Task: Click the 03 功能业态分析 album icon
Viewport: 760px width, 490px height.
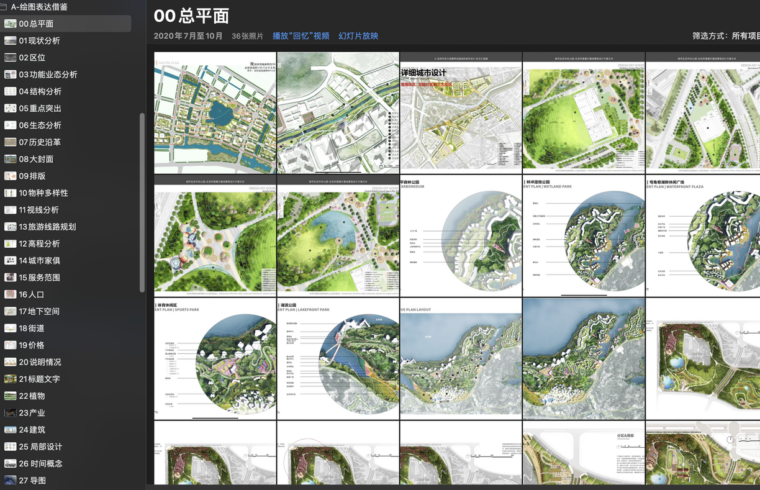Action: (x=10, y=75)
